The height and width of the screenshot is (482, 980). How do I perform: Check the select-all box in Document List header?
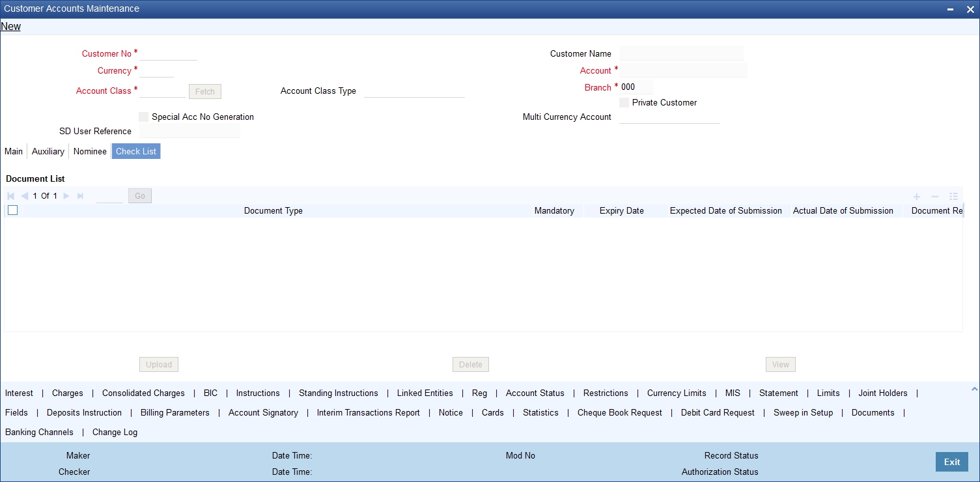click(12, 210)
